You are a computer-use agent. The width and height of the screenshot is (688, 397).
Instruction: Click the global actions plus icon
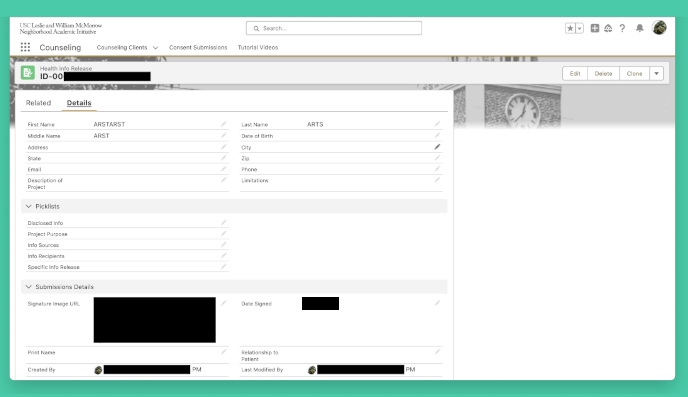coord(595,29)
